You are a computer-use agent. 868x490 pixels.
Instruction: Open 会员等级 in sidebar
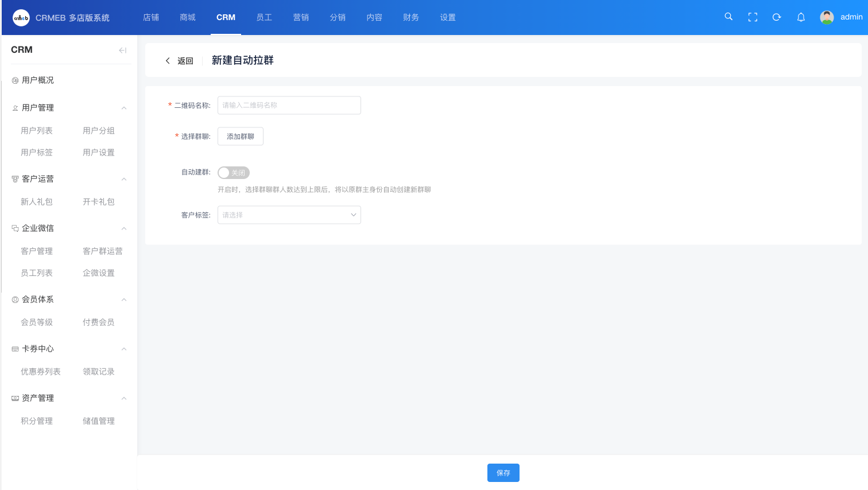click(37, 322)
